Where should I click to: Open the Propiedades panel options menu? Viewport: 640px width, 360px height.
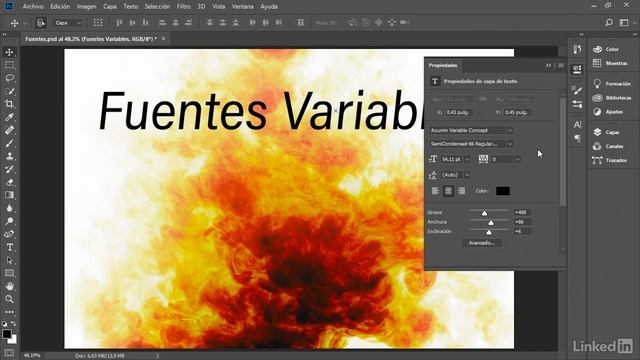[561, 65]
